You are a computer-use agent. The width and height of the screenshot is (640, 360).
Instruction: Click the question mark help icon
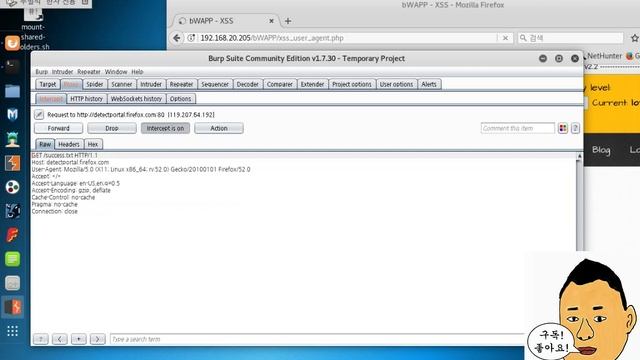(575, 128)
